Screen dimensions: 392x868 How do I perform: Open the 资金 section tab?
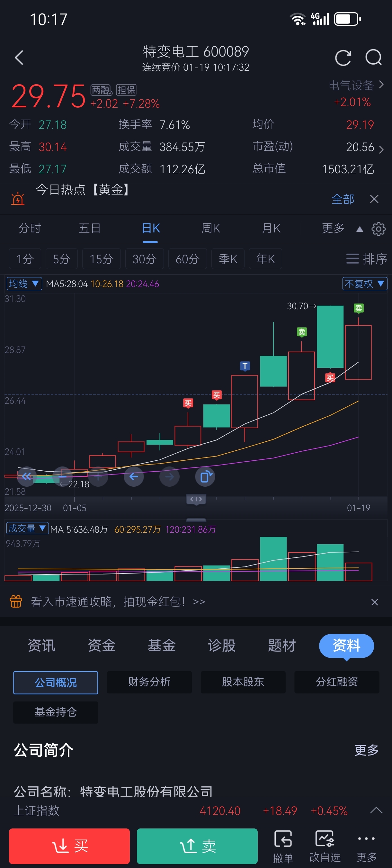click(x=102, y=646)
